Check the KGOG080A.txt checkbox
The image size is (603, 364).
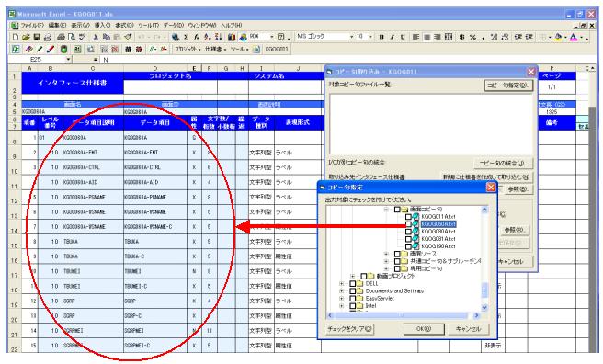(408, 232)
